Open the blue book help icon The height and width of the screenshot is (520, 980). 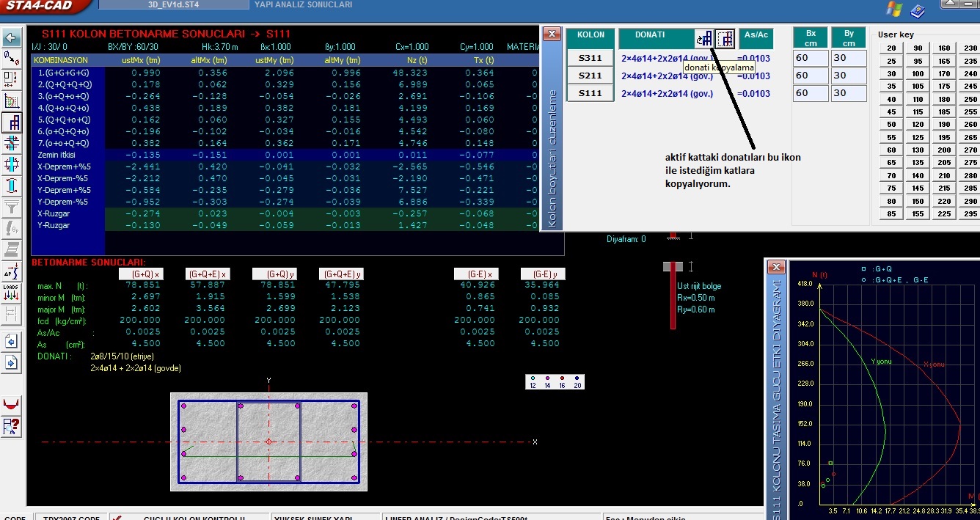tap(918, 10)
